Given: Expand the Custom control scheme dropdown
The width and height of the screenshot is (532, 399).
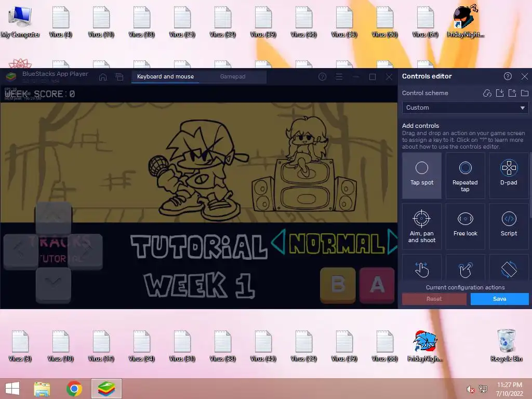Looking at the screenshot, I should coord(465,108).
